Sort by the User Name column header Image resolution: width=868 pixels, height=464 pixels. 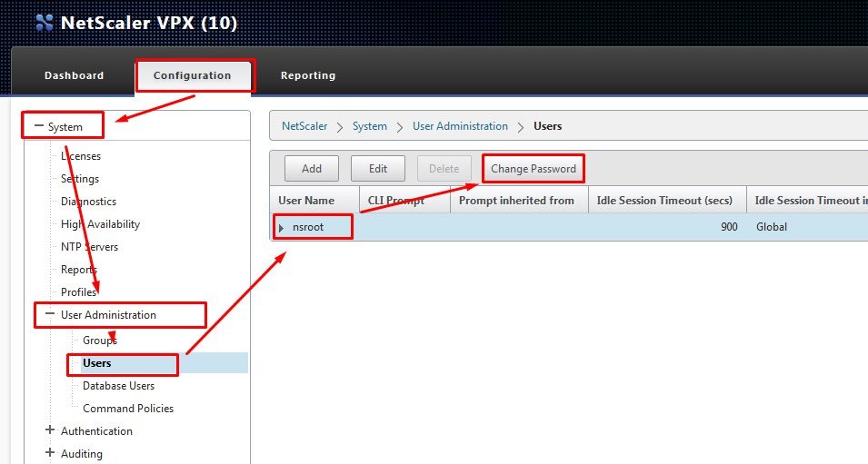tap(306, 201)
